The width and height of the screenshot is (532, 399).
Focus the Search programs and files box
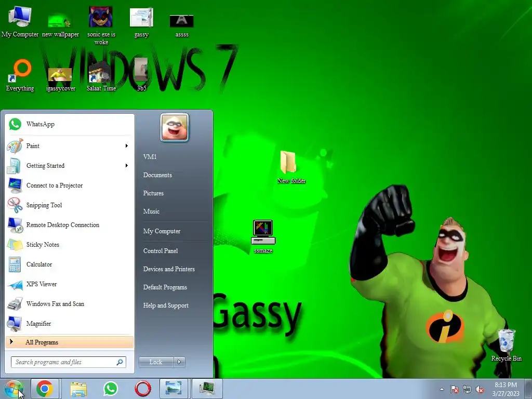point(69,362)
